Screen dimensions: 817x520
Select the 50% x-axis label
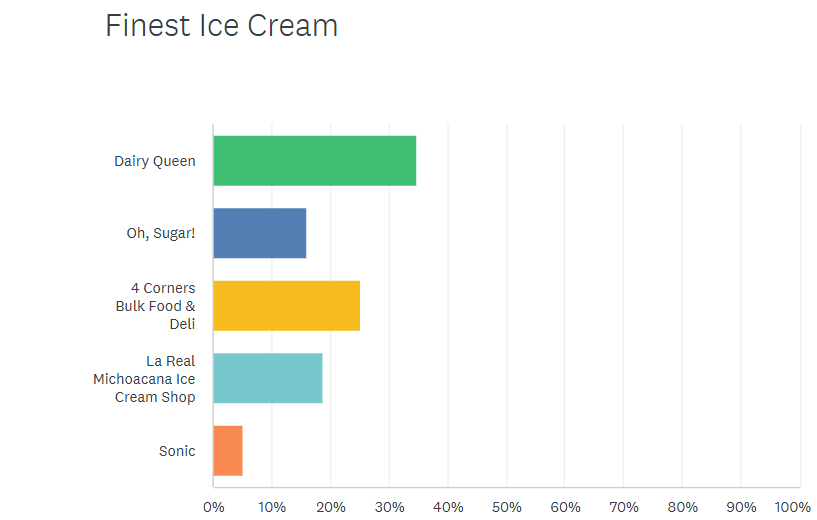[x=507, y=507]
